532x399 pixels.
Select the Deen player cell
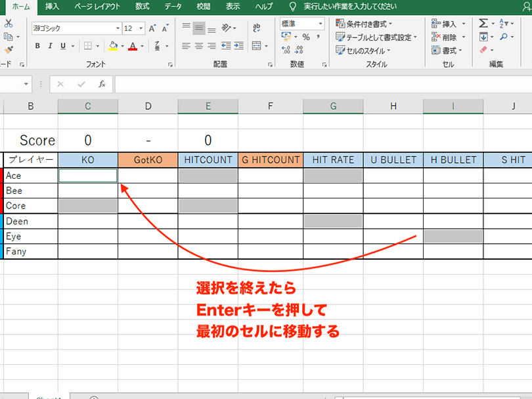30,222
